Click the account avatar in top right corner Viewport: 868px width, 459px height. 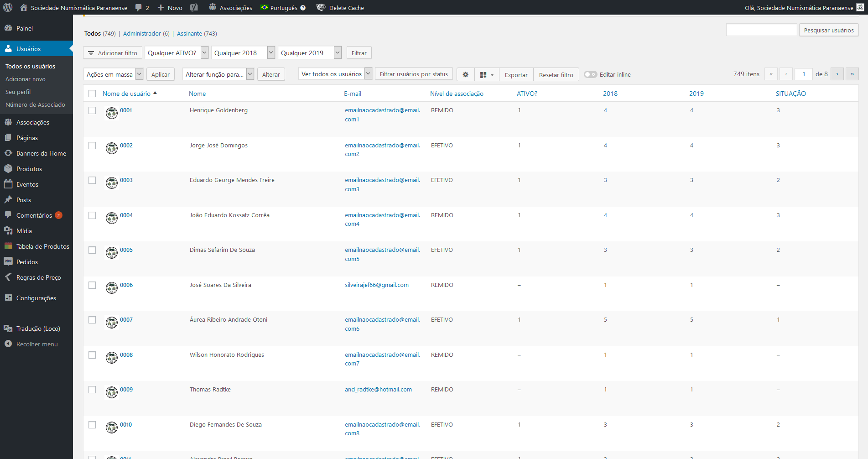coord(860,7)
